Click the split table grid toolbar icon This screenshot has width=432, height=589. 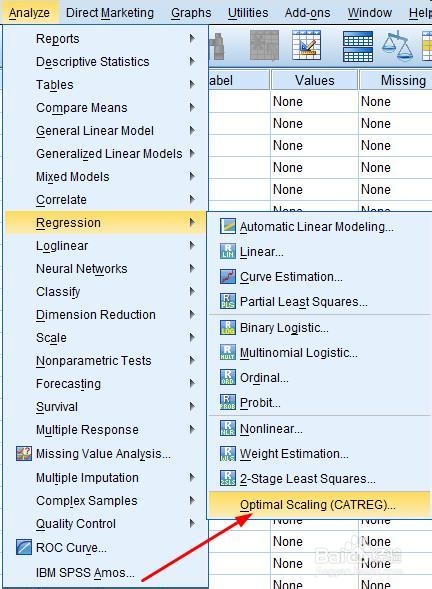tap(358, 46)
